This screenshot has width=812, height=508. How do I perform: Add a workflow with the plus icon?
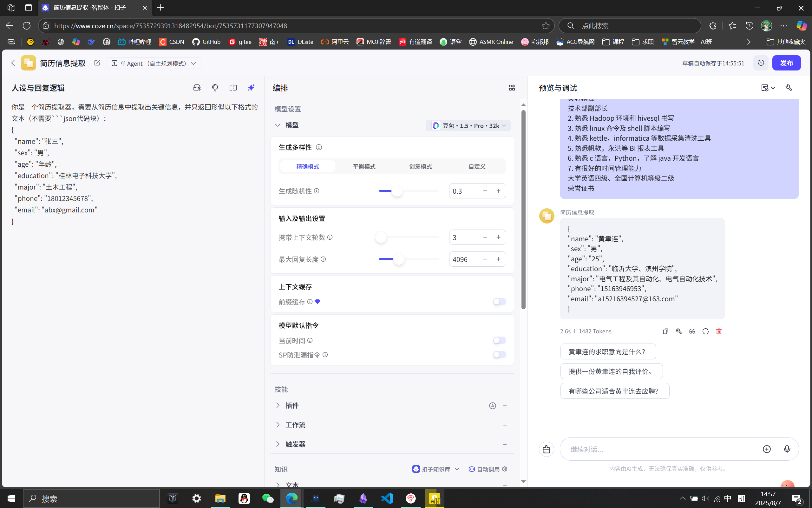click(x=505, y=425)
